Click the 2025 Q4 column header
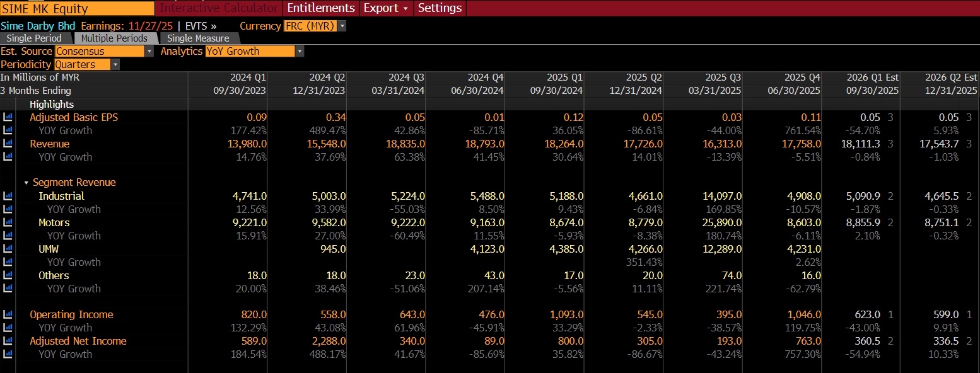 coord(802,77)
